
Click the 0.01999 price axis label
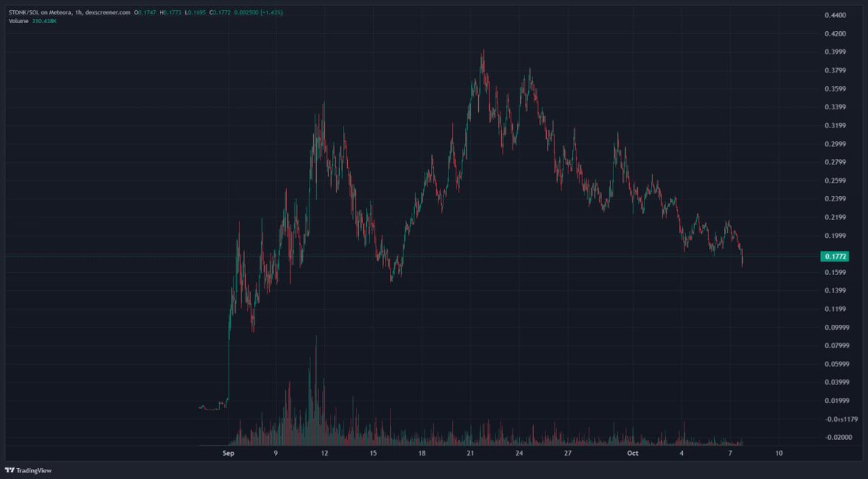[837, 401]
